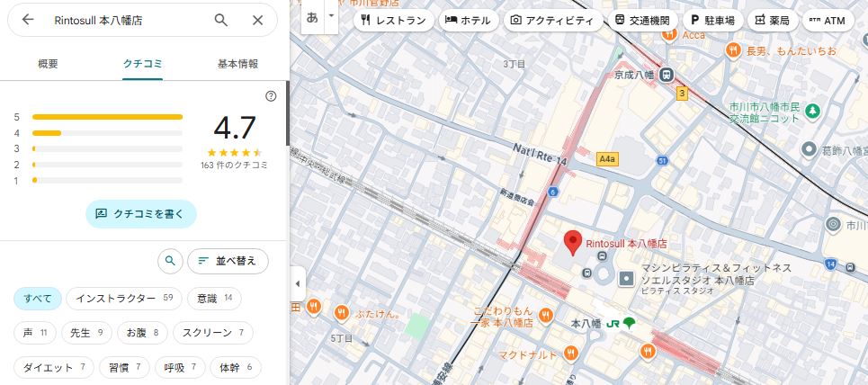868x385 pixels.
Task: Collapse the side panel with the arrow
Action: tap(298, 284)
